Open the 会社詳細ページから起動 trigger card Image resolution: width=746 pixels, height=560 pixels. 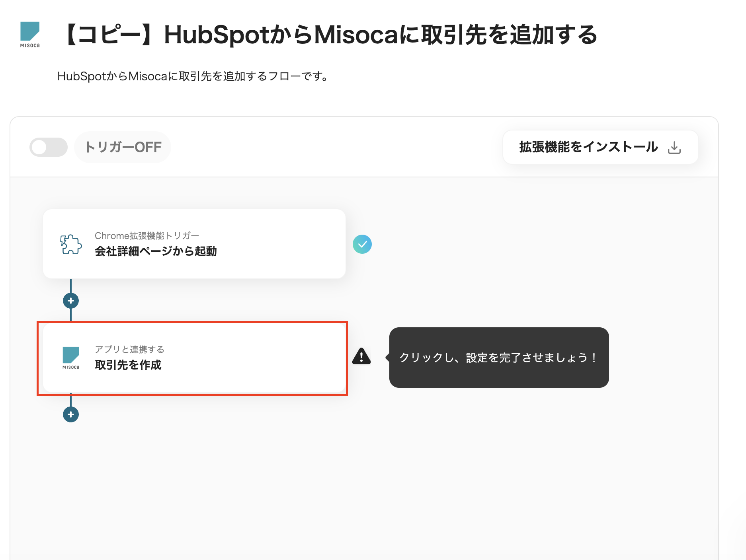[x=194, y=244]
